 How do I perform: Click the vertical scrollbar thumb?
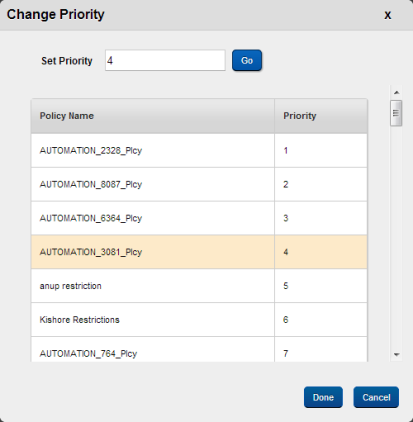coord(396,113)
